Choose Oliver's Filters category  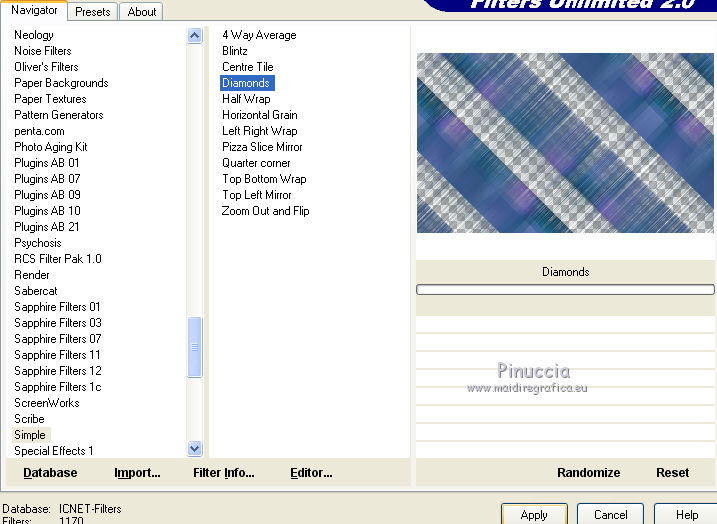tap(46, 67)
